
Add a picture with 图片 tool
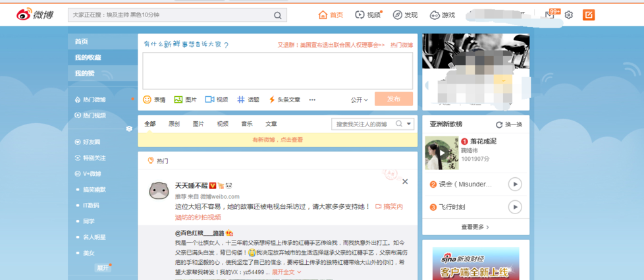185,99
